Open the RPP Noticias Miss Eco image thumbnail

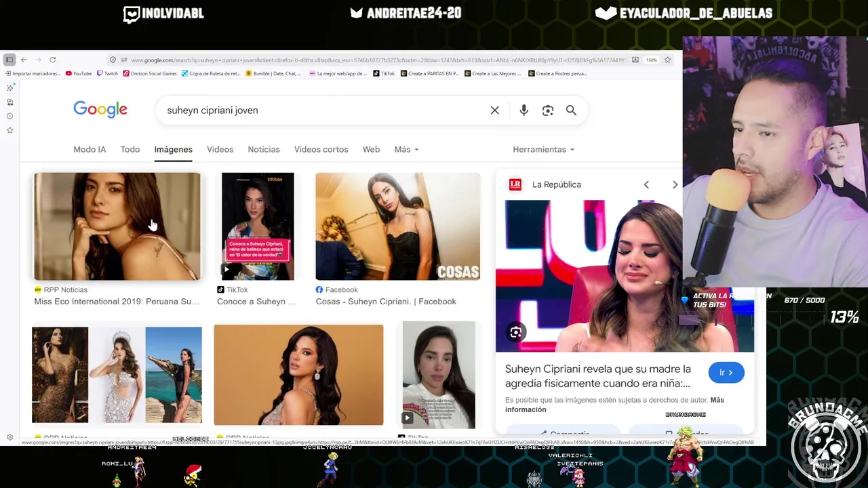[x=117, y=226]
